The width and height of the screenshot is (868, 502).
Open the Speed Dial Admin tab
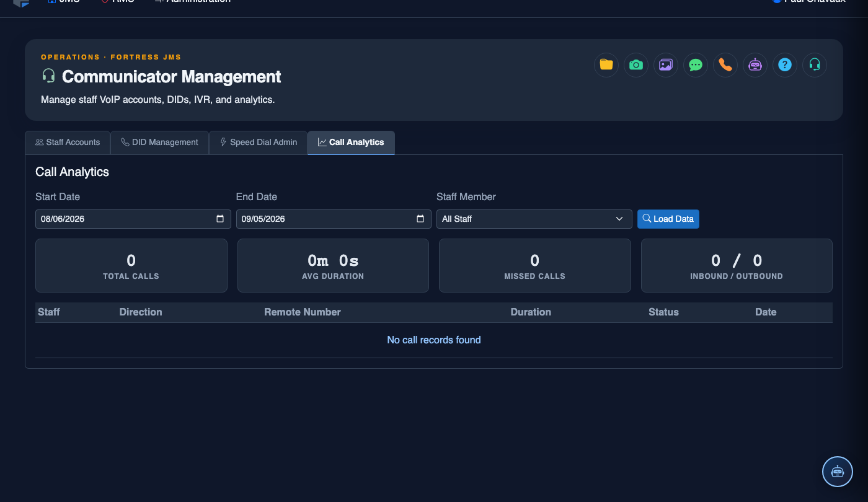(x=258, y=143)
